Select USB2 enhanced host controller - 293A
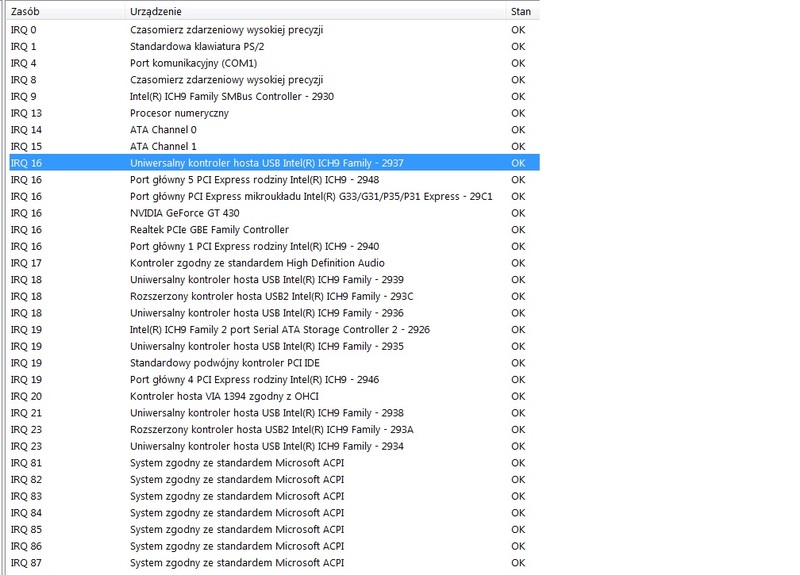This screenshot has width=800, height=575. coord(274,430)
